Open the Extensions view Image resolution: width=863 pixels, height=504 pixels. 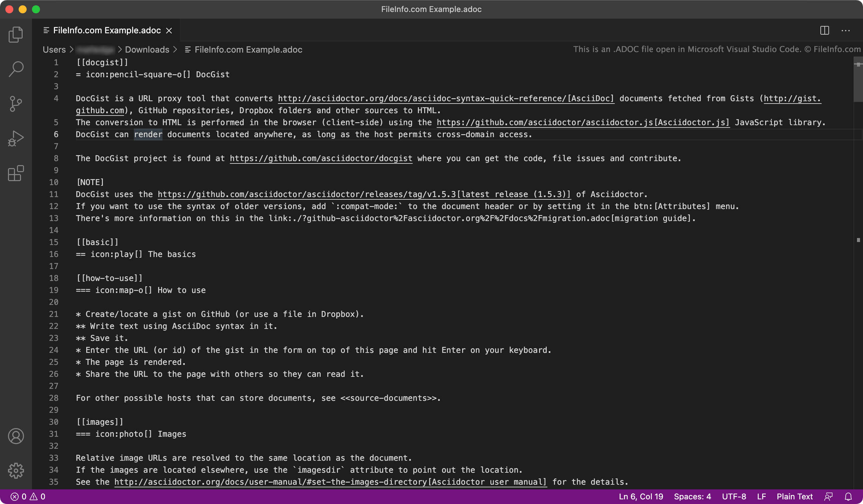(16, 173)
